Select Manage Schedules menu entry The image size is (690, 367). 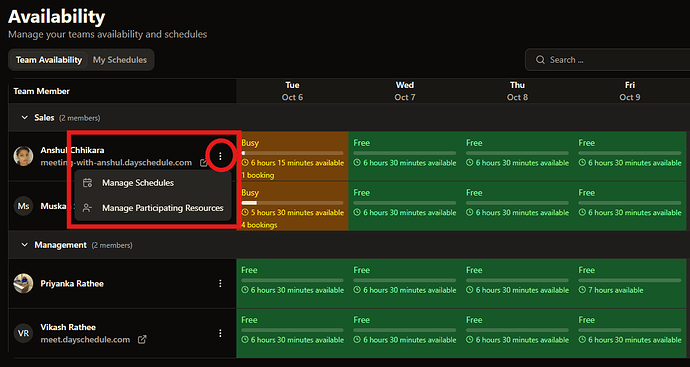coord(153,183)
